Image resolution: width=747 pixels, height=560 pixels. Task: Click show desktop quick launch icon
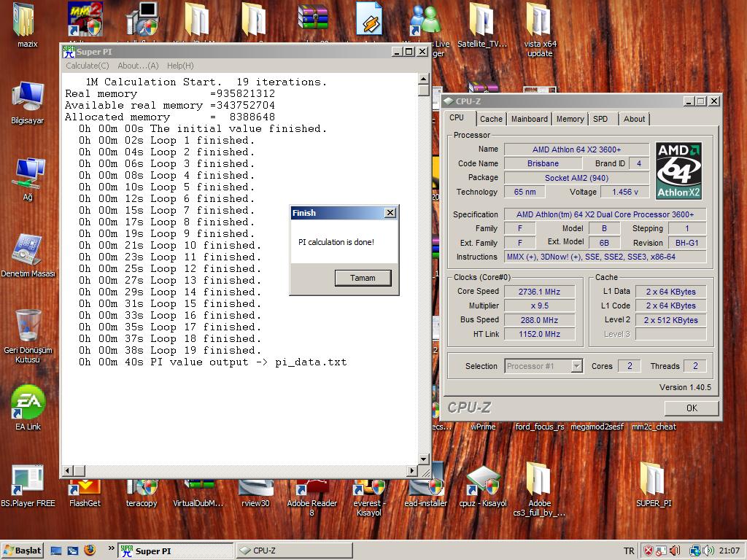55,551
